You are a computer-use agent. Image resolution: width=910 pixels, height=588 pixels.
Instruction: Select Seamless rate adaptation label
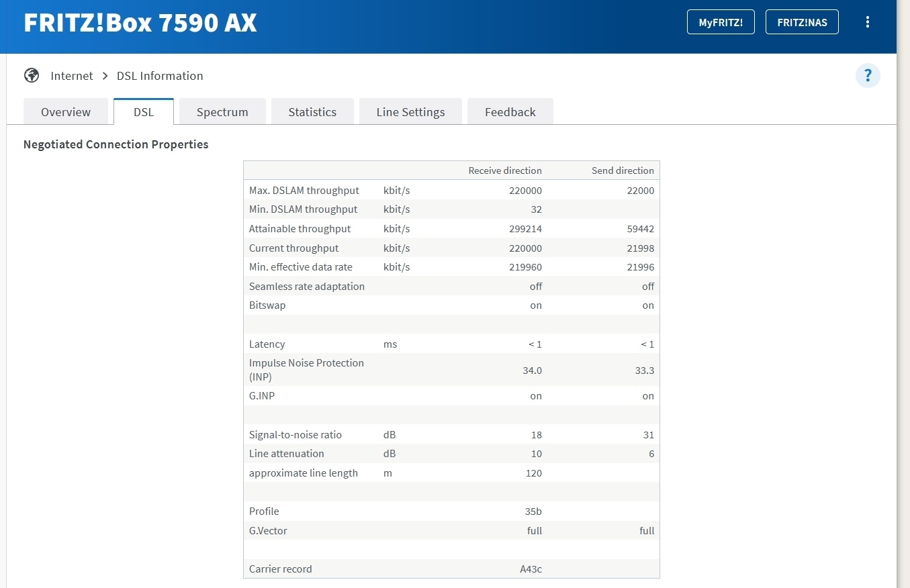[x=307, y=287]
